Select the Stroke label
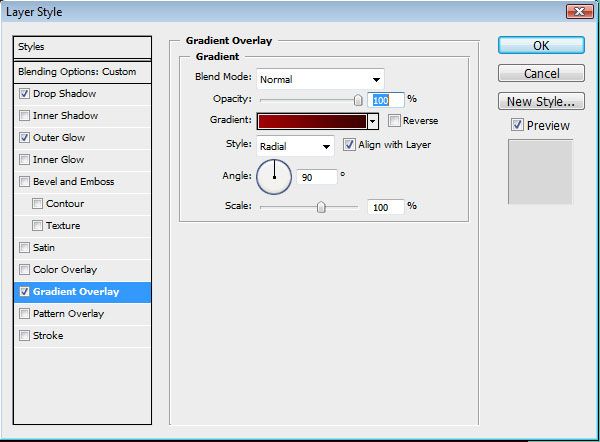 [x=48, y=336]
